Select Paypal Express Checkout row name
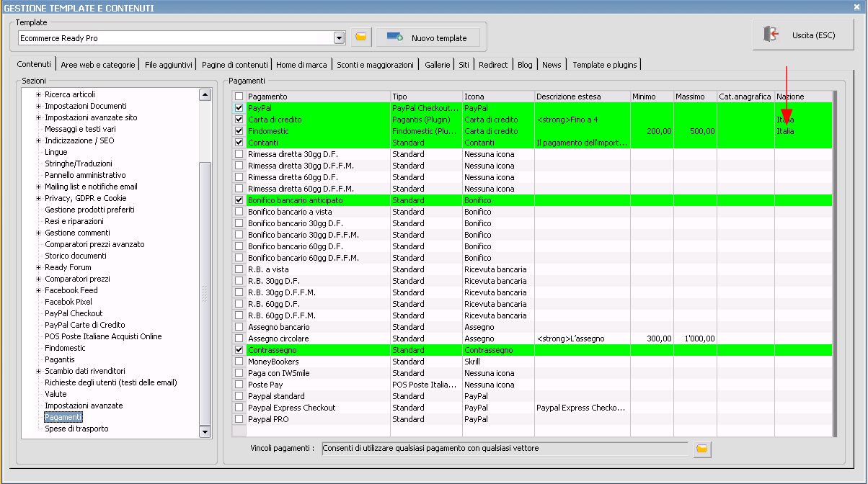Screen dimensions: 868x484 [x=291, y=408]
